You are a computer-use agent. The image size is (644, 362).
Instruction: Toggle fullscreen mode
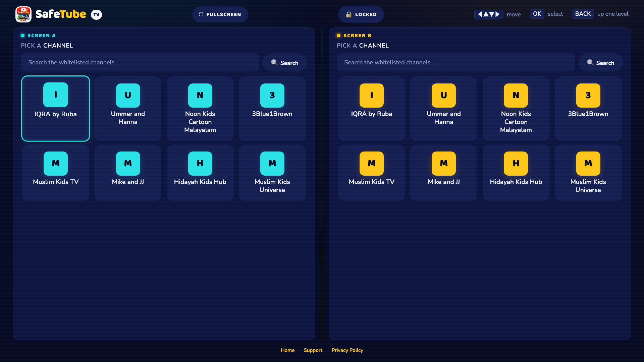[220, 14]
